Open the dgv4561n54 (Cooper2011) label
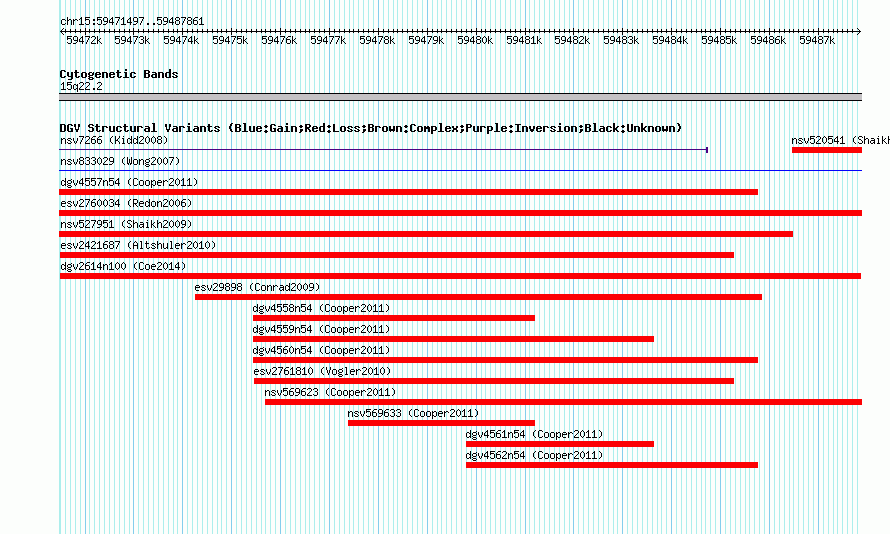The width and height of the screenshot is (890, 534). pyautogui.click(x=534, y=434)
